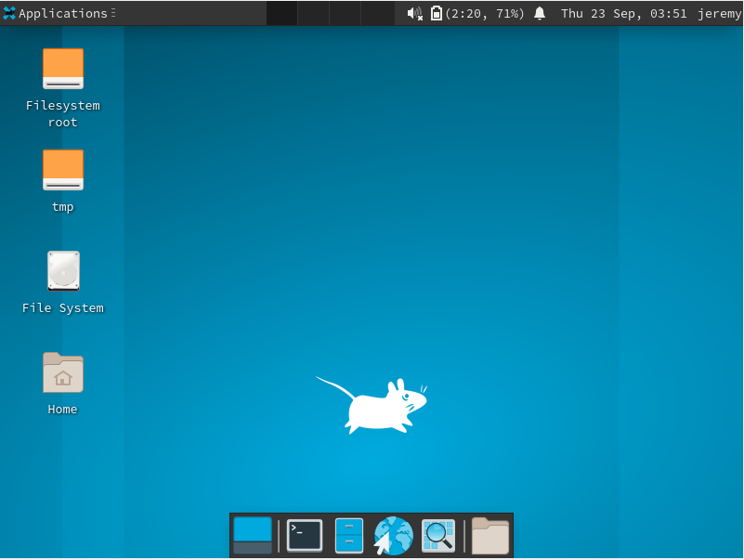Open the folder directory menu in dock
Viewport: 744px width, 560px height.
point(490,536)
